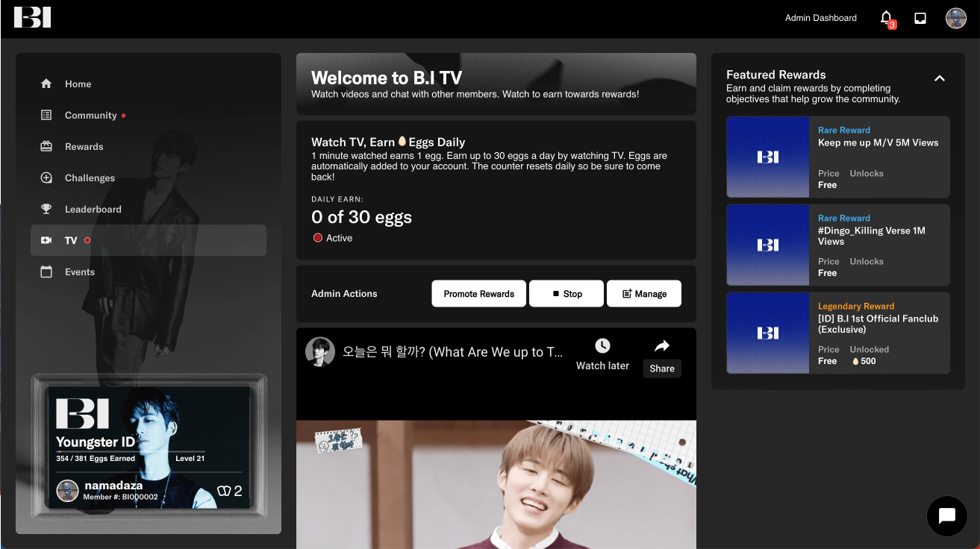
Task: Click the Challenges plus-circle icon
Action: point(46,178)
